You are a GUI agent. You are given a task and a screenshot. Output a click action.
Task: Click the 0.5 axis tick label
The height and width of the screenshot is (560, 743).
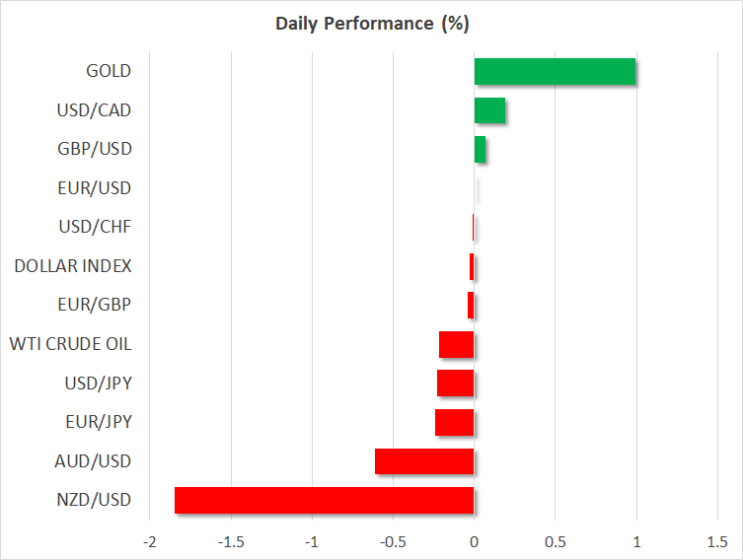[555, 542]
